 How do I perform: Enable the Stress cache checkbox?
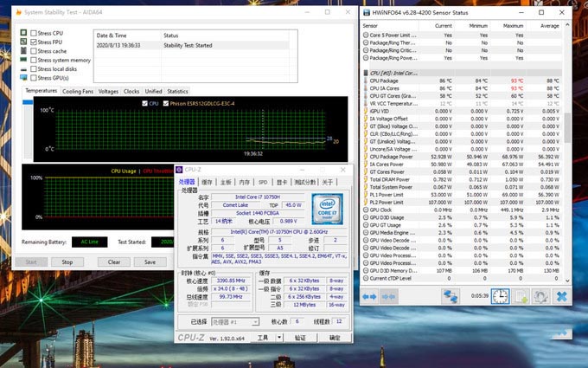click(x=34, y=51)
